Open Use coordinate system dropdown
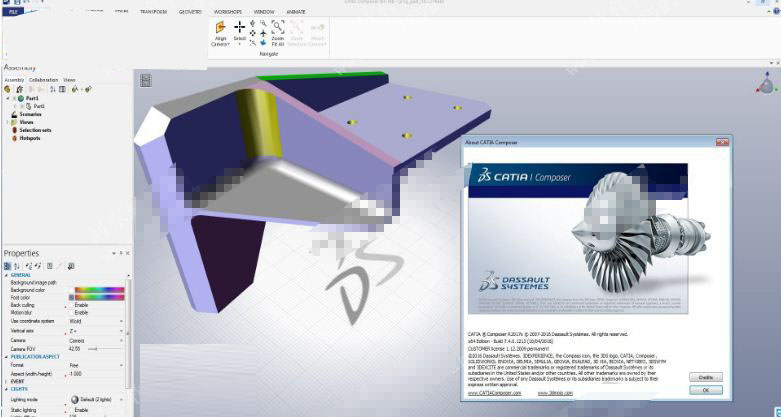The image size is (781, 417). [x=121, y=321]
